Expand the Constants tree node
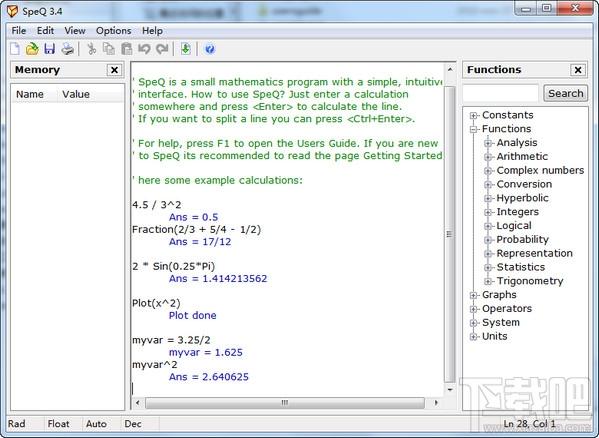This screenshot has height=438, width=599. point(474,115)
